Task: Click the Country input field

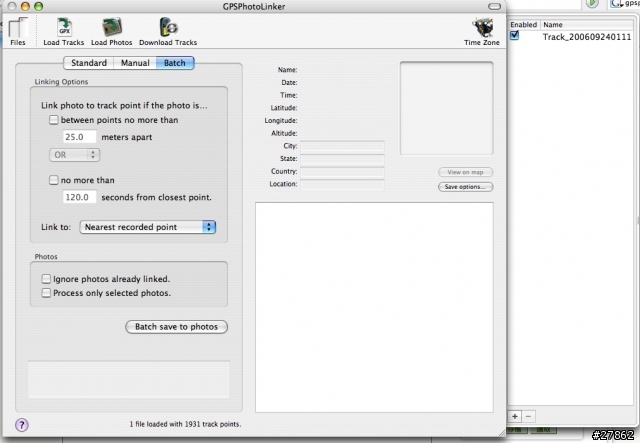Action: click(x=342, y=171)
